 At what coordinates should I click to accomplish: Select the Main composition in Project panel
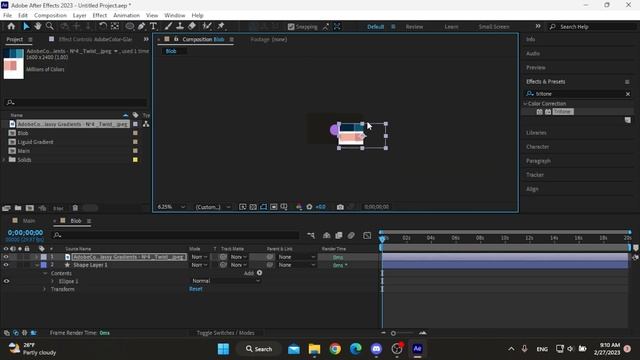pos(24,151)
